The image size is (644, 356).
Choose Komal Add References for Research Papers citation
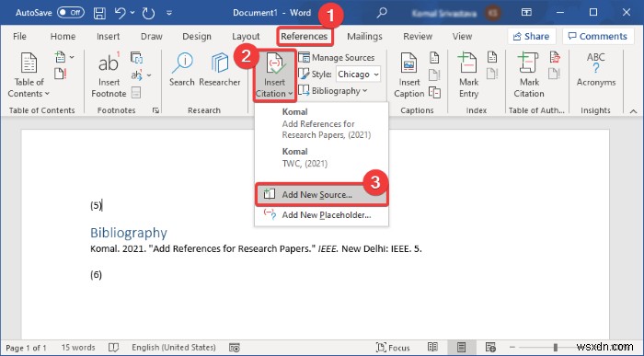[x=321, y=123]
